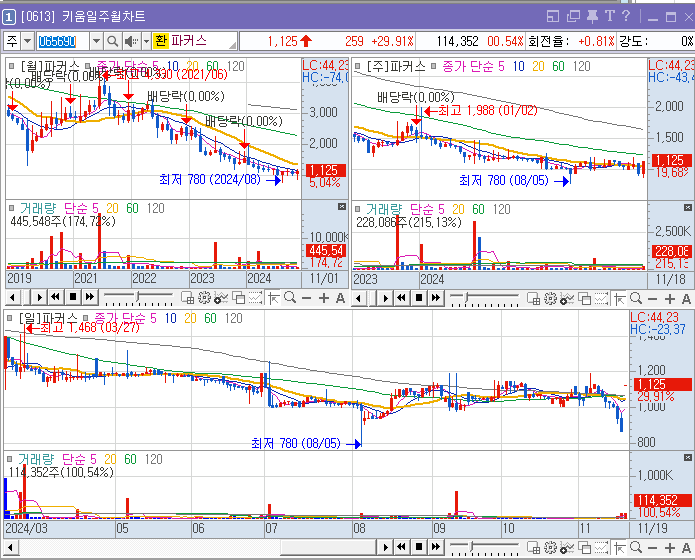Open chart settings gear in monthly chart toolbar
Image resolution: width=695 pixels, height=560 pixels.
204,298
